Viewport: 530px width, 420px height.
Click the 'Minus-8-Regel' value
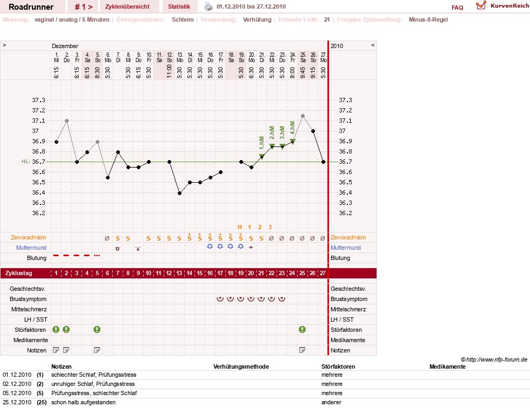click(x=428, y=19)
